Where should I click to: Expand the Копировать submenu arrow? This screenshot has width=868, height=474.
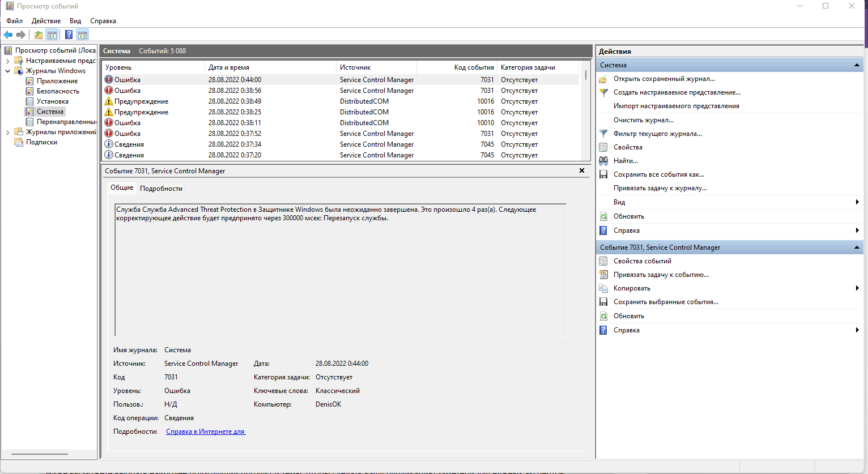[857, 288]
